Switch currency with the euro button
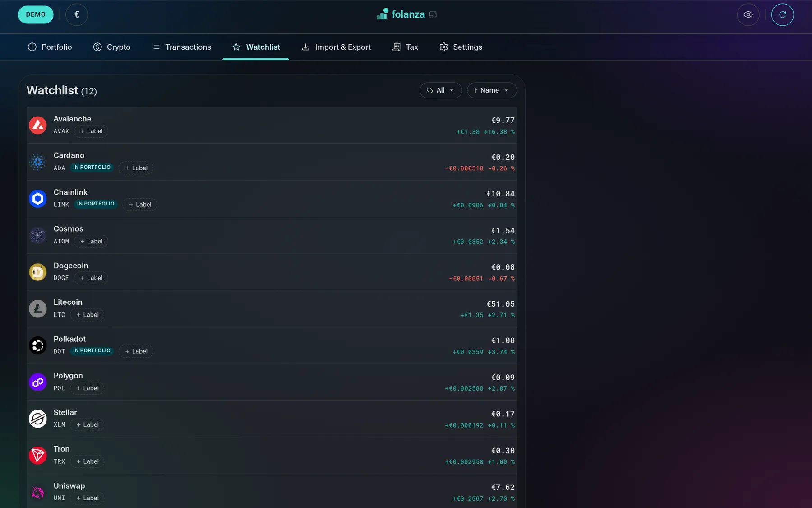 (77, 14)
